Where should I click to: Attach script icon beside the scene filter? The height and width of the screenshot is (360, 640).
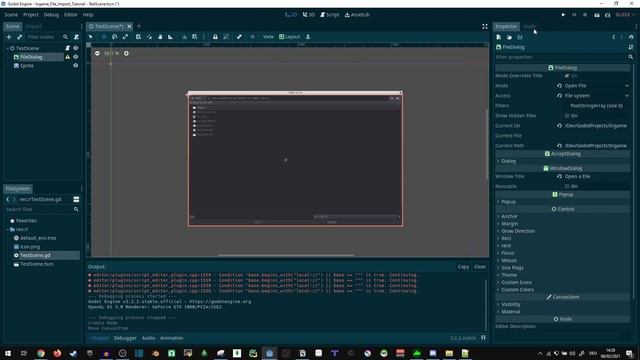(x=76, y=37)
